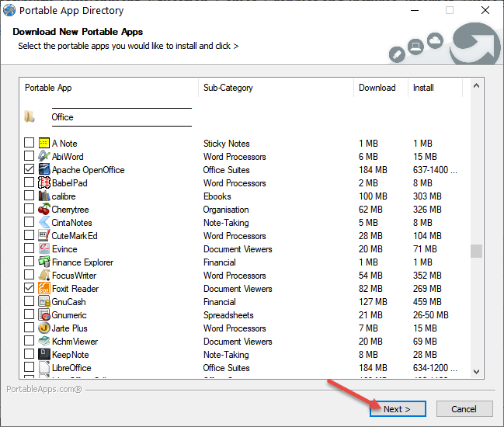Click the BabelPad app icon
The height and width of the screenshot is (427, 504).
44,182
